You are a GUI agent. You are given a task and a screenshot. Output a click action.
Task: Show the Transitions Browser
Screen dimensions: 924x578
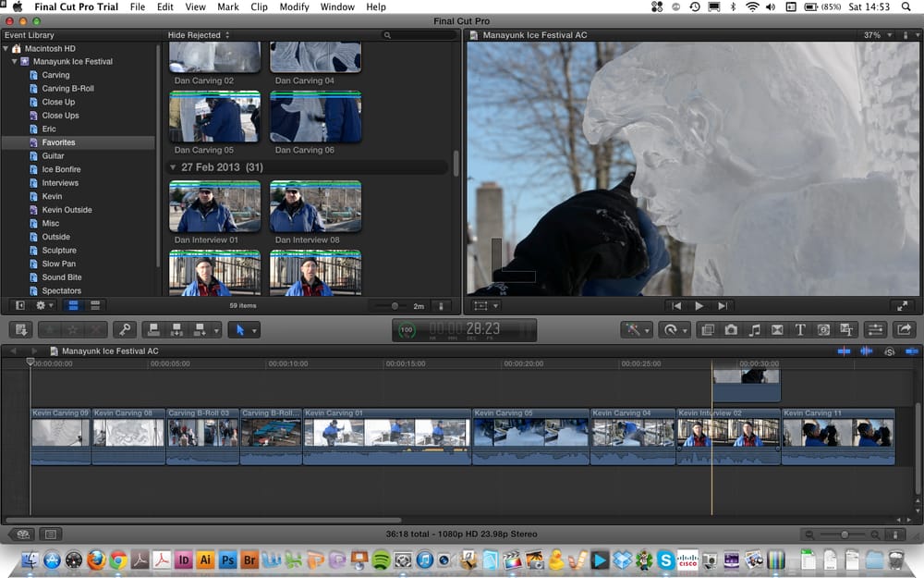tap(777, 330)
